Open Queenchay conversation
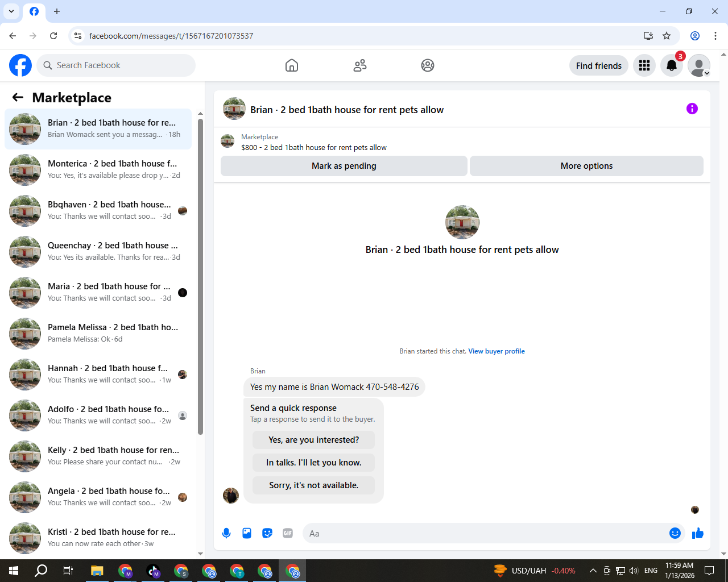 point(98,252)
